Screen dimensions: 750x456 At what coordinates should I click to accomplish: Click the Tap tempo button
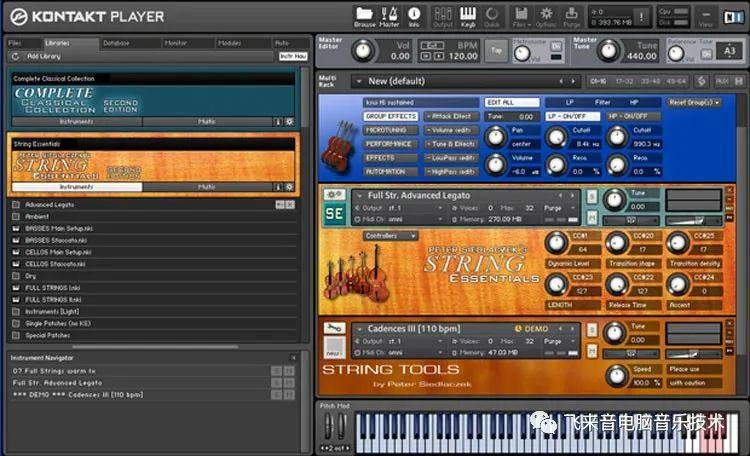coord(496,50)
